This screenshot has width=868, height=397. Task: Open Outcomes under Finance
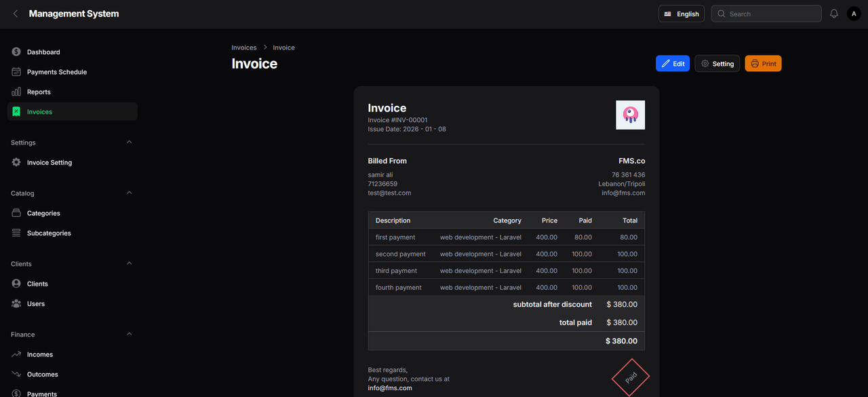[73, 374]
